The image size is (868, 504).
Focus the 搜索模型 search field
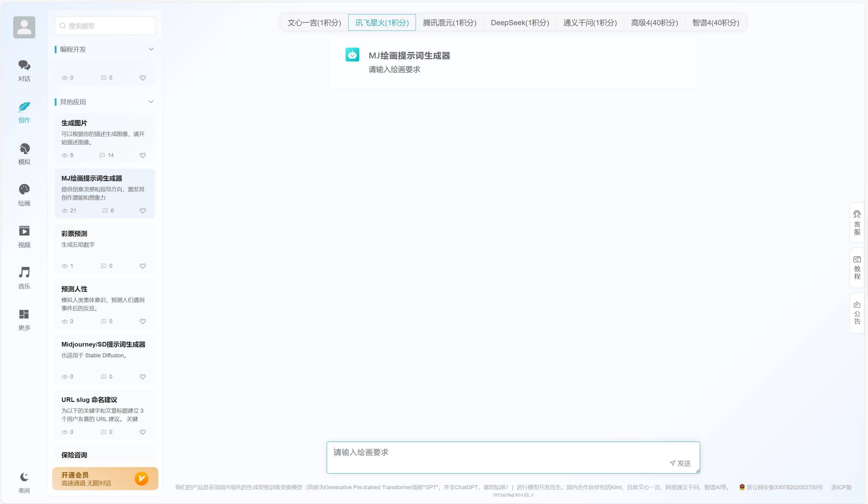105,26
